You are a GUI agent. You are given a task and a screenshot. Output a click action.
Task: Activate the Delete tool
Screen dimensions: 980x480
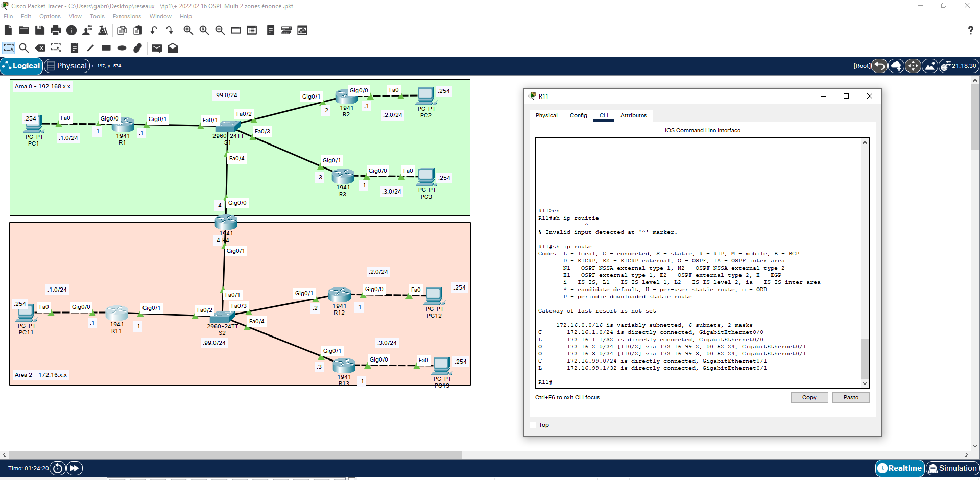point(40,48)
